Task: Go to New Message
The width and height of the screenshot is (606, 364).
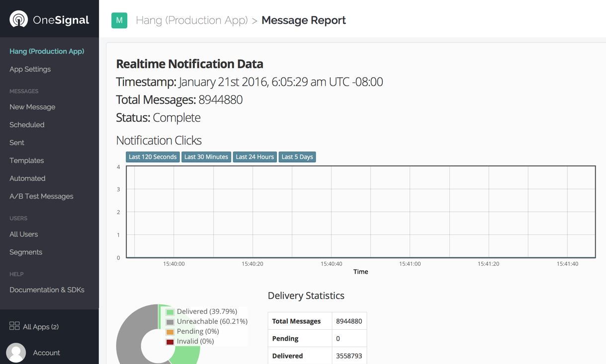Action: click(x=32, y=107)
